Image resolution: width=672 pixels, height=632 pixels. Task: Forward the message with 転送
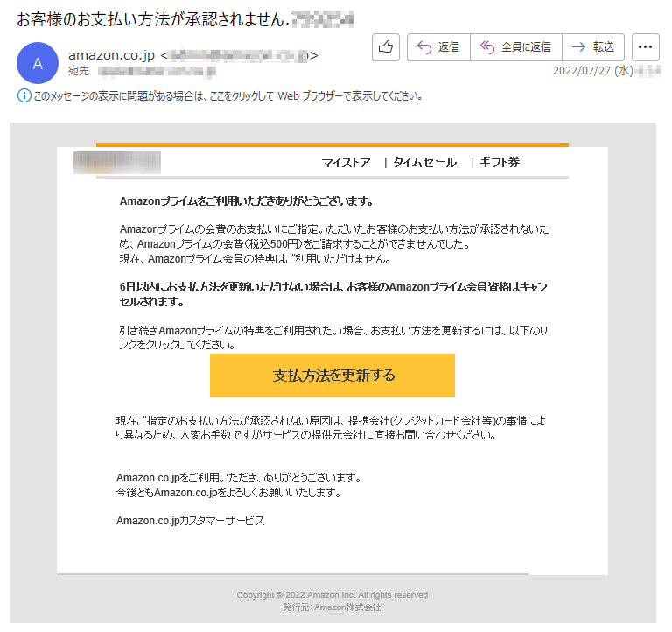(593, 47)
